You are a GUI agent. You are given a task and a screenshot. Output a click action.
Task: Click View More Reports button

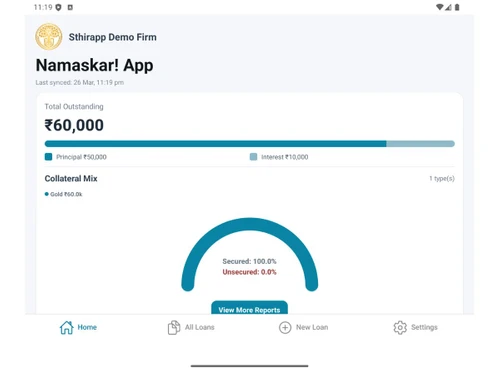249,308
